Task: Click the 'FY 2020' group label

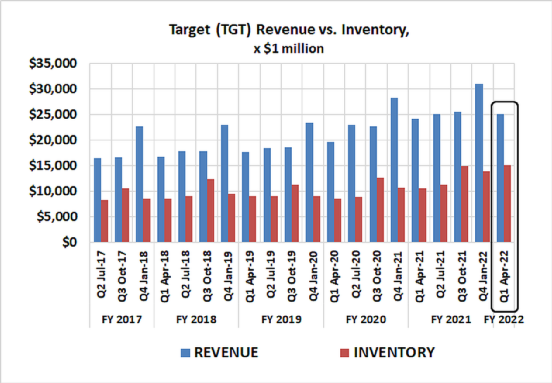Action: coord(366,319)
